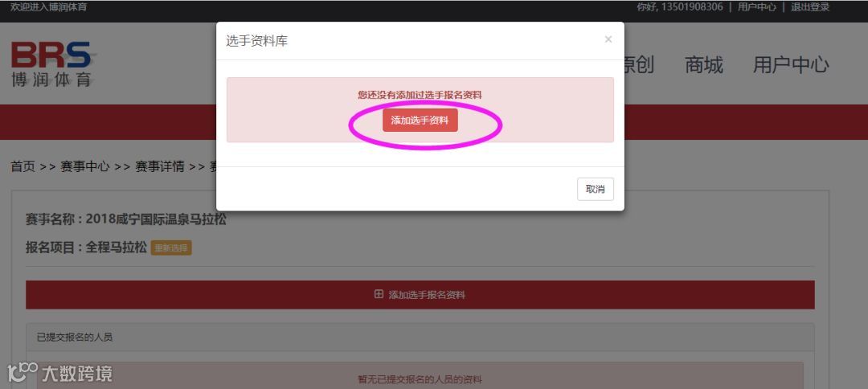Open the 原创 navigation menu item

(x=639, y=65)
